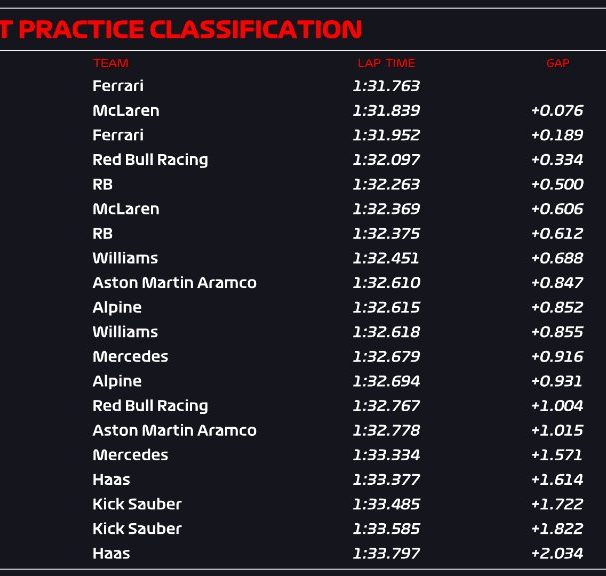606x576 pixels.
Task: Click the Williams entry at 1:32.451
Action: tap(125, 258)
